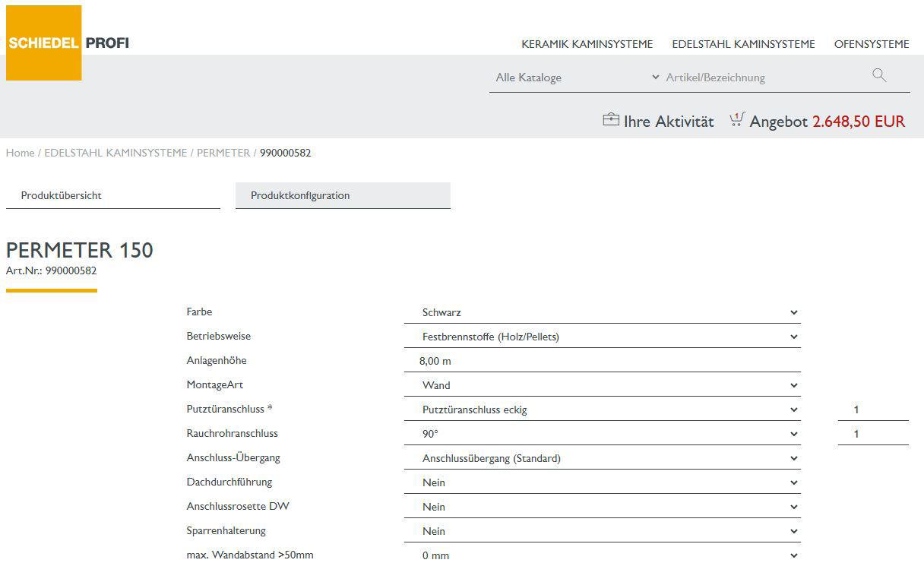Open PERMETER breadcrumb link
The image size is (924, 563).
223,153
